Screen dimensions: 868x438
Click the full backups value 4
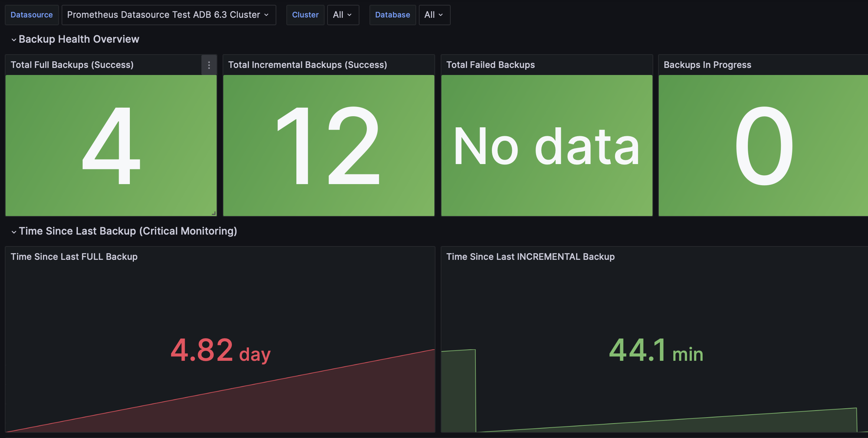coord(111,146)
